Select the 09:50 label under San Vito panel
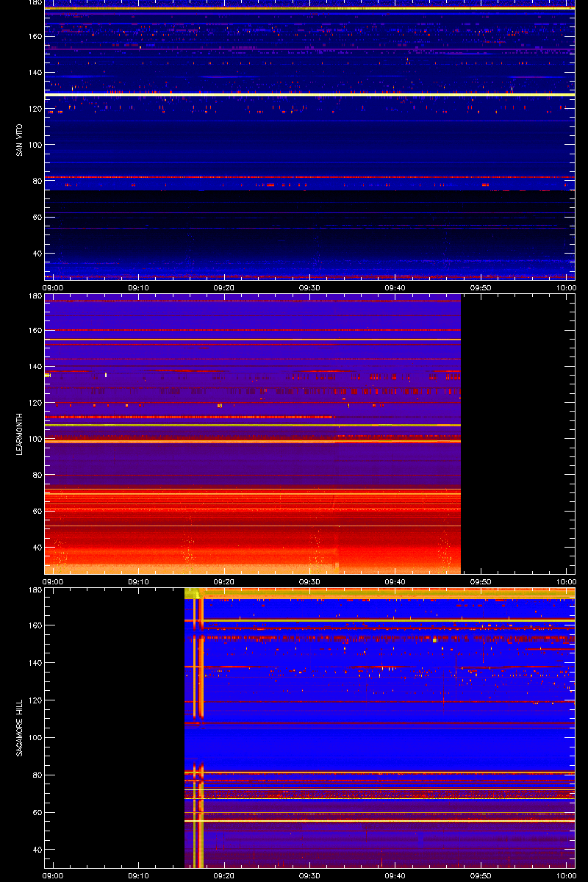The height and width of the screenshot is (882, 588). tap(481, 287)
